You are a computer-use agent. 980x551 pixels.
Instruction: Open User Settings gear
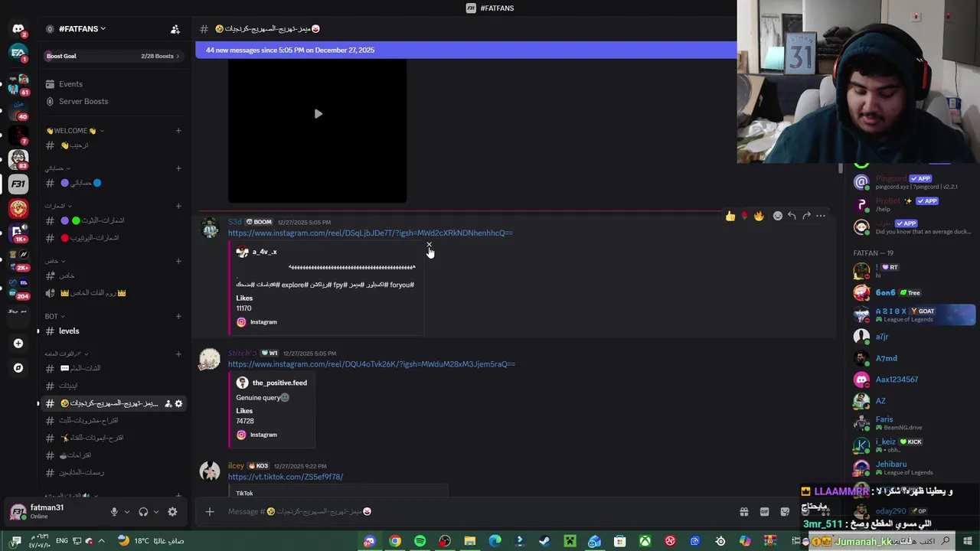coord(172,512)
